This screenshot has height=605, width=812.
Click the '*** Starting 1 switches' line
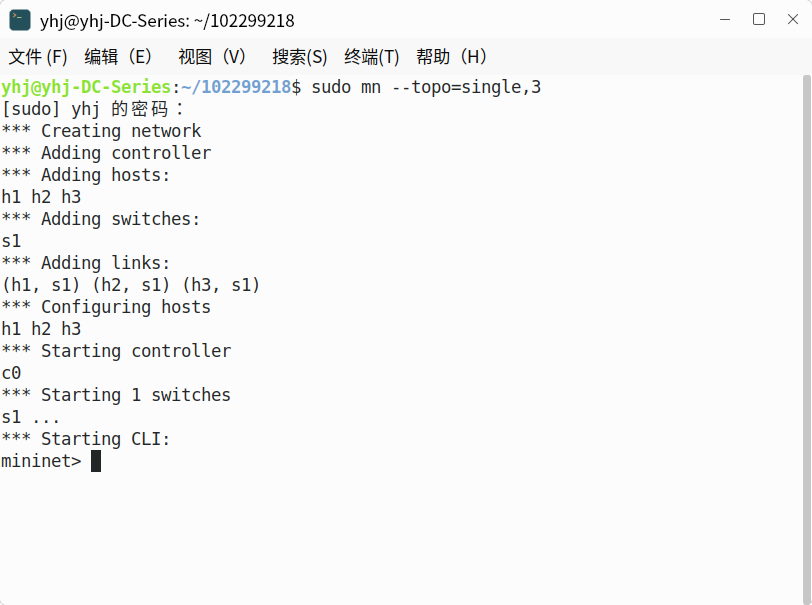(x=116, y=395)
